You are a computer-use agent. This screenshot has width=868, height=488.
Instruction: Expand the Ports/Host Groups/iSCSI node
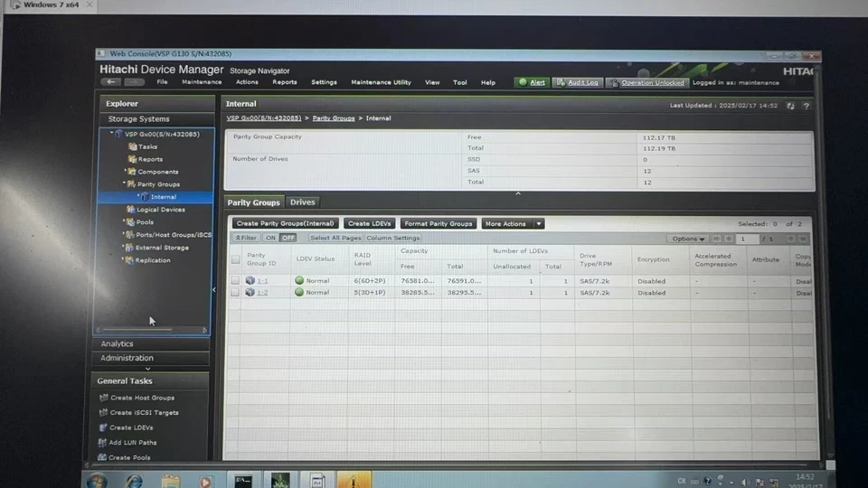[x=123, y=234]
